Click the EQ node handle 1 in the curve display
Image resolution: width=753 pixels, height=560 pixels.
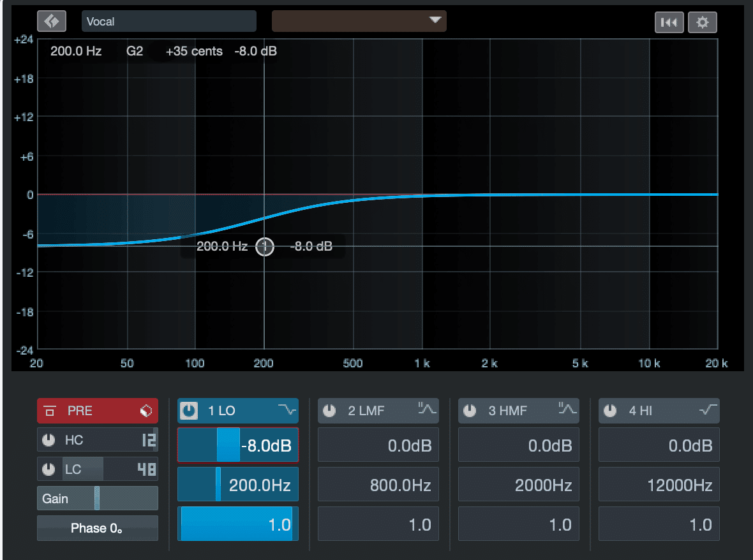point(264,247)
